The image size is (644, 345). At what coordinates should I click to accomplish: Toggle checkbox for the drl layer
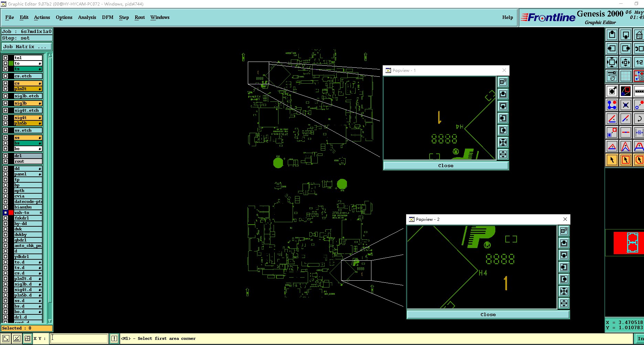coord(6,156)
